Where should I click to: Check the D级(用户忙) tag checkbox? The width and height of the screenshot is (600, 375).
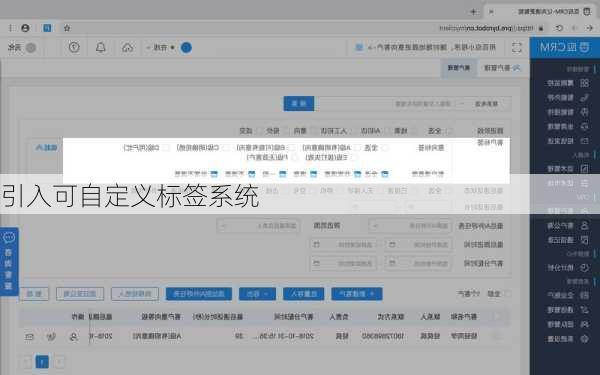click(x=166, y=148)
